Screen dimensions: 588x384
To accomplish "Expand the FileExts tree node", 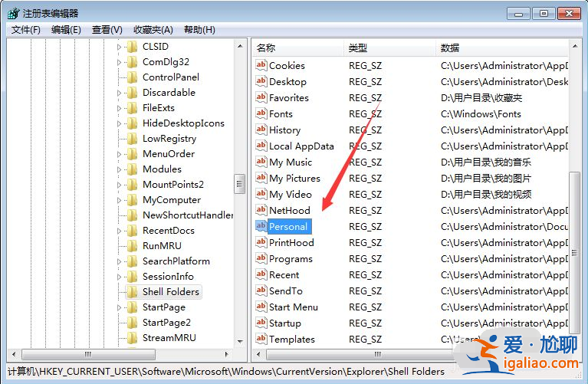I will point(120,108).
